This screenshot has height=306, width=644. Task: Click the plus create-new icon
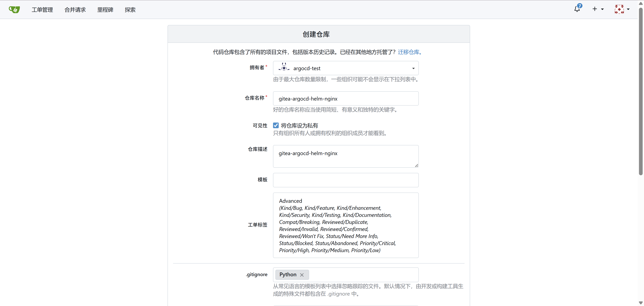coord(595,9)
